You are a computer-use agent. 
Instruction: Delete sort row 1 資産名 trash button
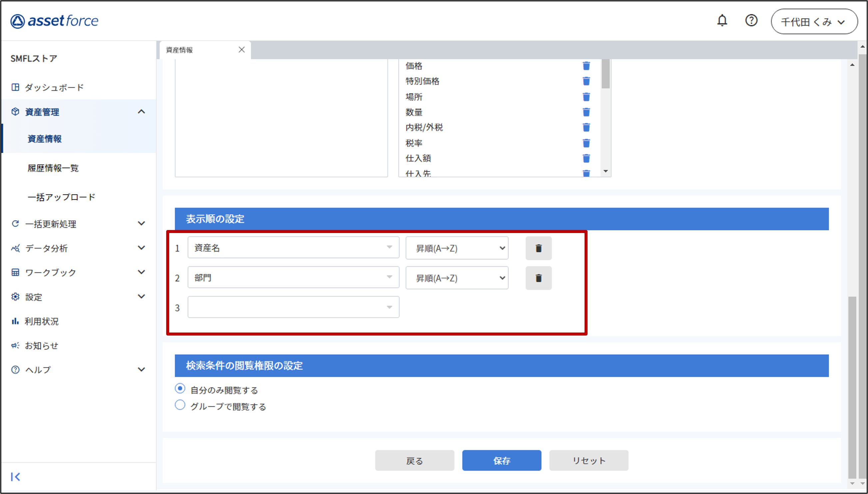[538, 248]
